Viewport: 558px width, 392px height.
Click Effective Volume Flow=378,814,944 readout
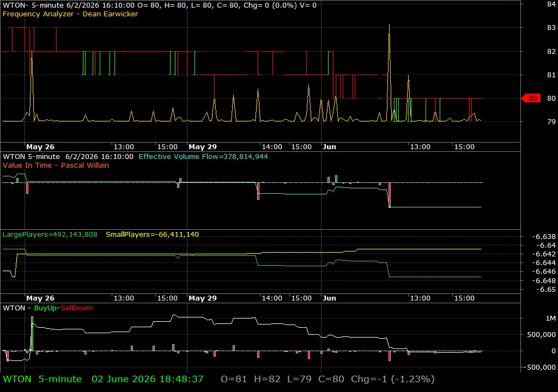tap(203, 156)
